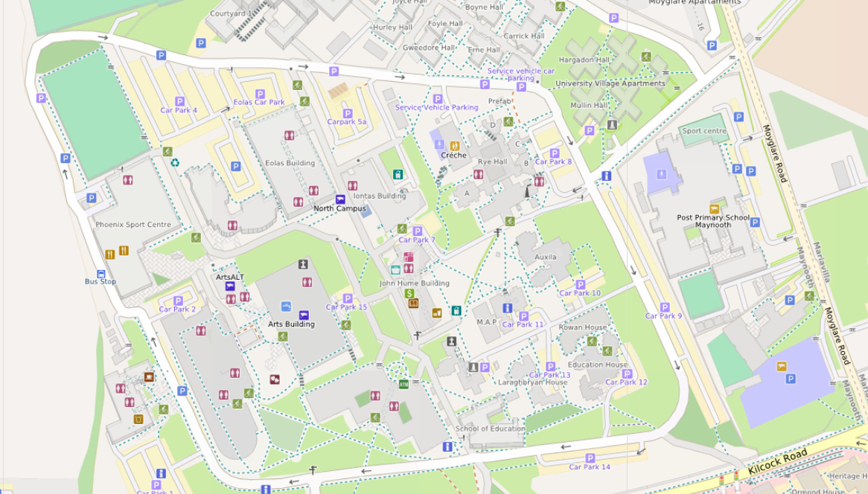Select the Service vehicle car parking label
The width and height of the screenshot is (868, 494).
[x=521, y=74]
